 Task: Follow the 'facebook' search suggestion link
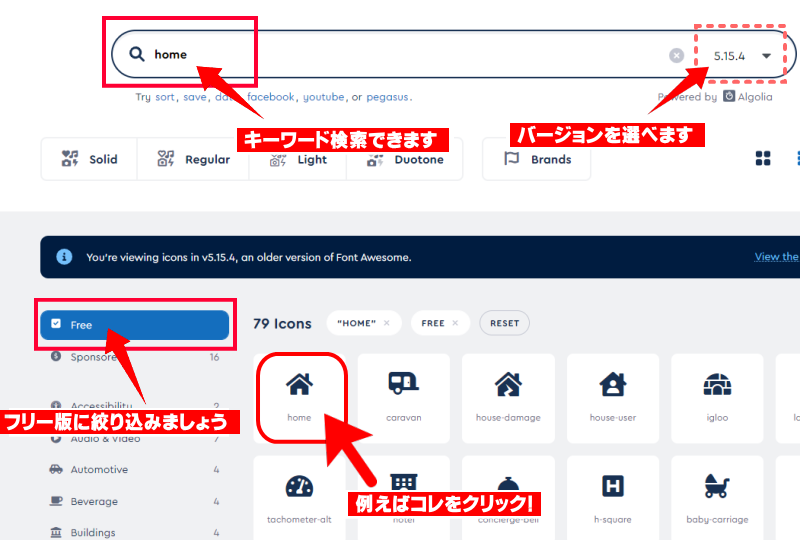pos(270,97)
